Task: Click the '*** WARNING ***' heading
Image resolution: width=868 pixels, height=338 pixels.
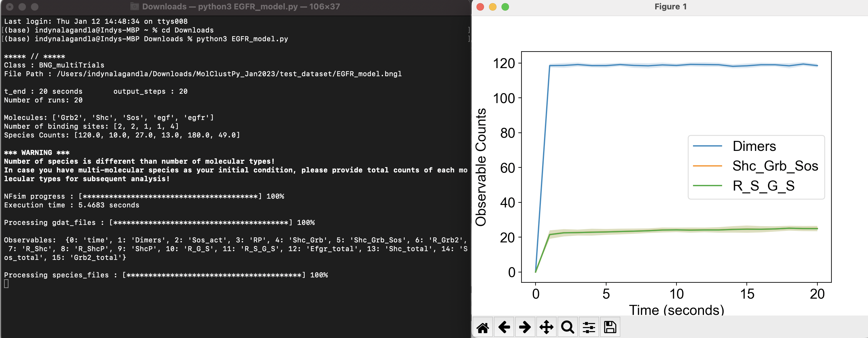Action: [37, 153]
